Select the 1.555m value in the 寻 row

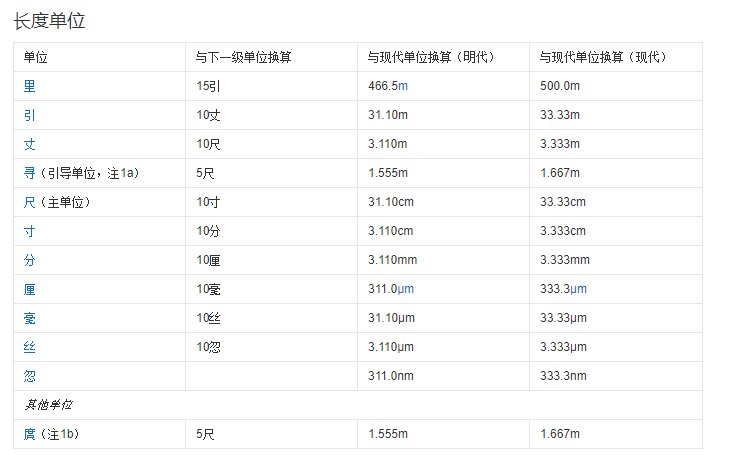point(388,173)
